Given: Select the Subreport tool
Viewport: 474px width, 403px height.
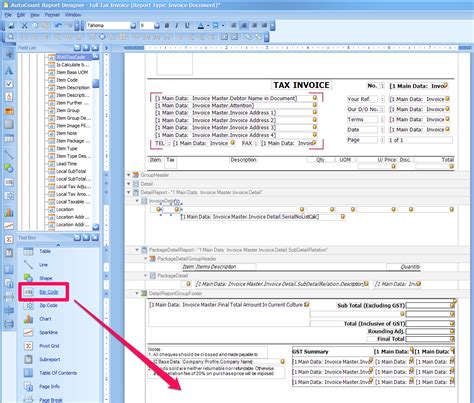Looking at the screenshot, I should pos(50,359).
